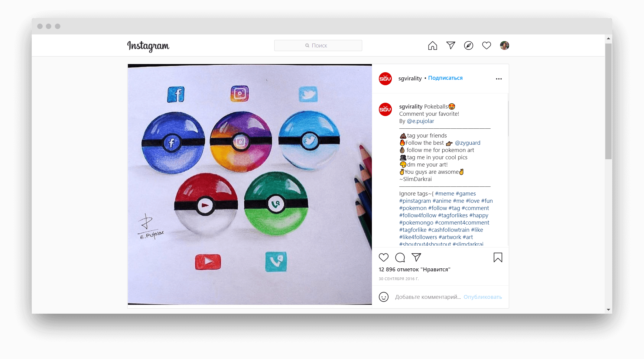Open sgvirality avatar beside the caption
This screenshot has width=644, height=359.
coord(385,109)
